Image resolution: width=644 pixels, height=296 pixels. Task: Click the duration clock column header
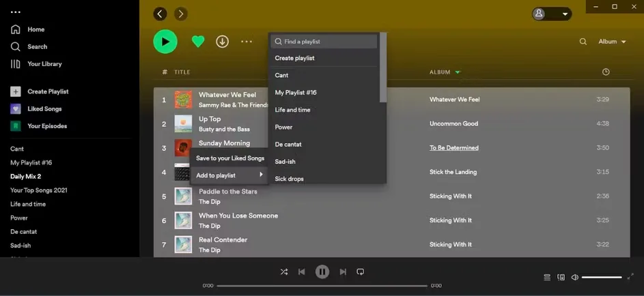tap(606, 72)
